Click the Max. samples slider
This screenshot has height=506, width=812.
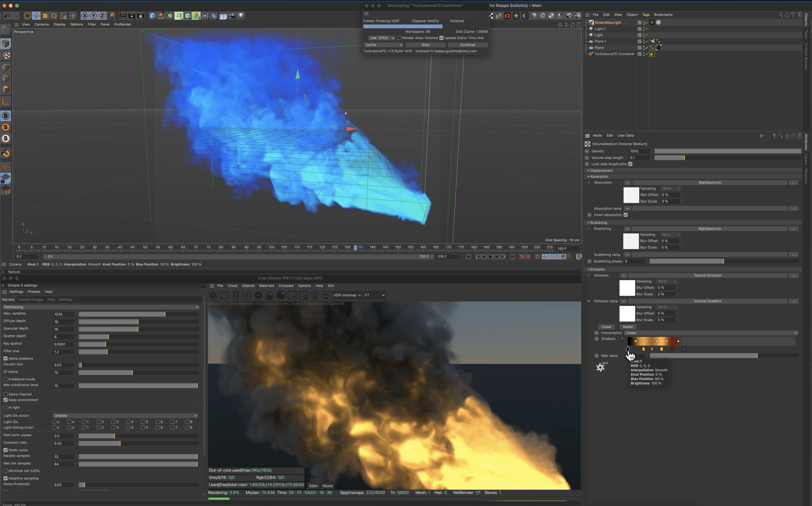point(138,314)
